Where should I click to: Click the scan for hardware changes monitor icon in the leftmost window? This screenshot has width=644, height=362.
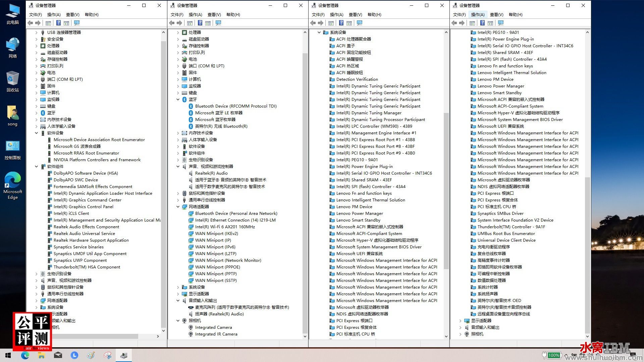[x=77, y=23]
